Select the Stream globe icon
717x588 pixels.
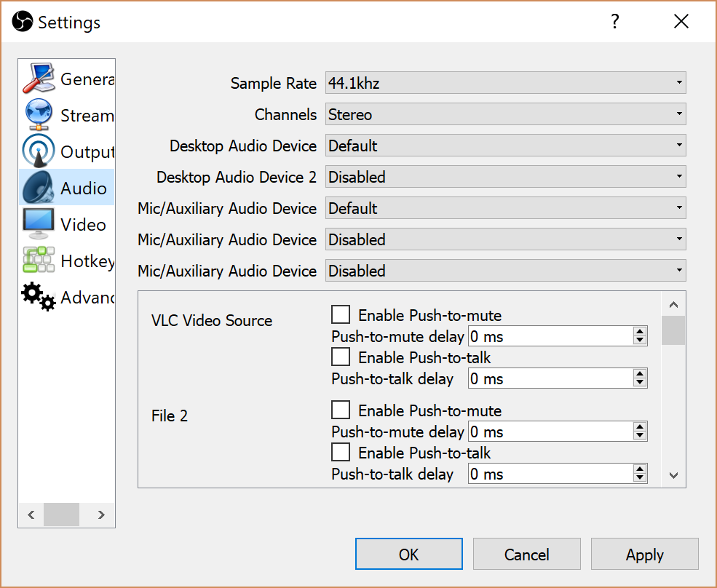coord(39,115)
